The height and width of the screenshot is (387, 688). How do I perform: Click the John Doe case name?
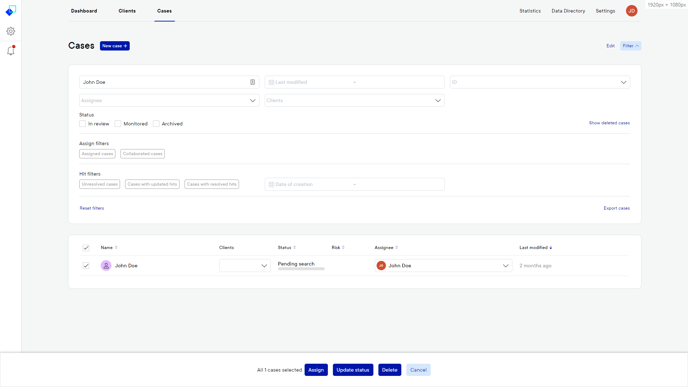coord(126,265)
